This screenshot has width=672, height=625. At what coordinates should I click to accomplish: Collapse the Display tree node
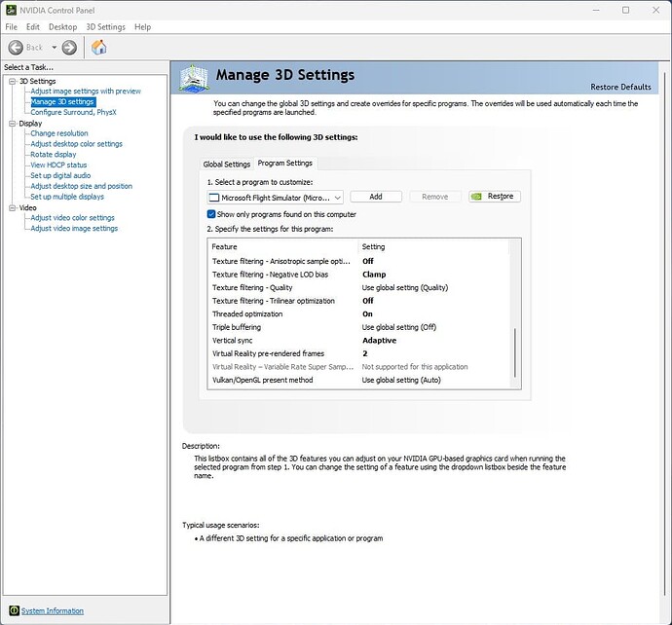tap(12, 124)
